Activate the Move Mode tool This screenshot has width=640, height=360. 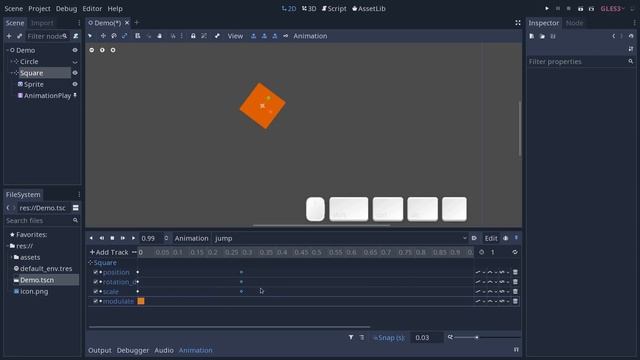(103, 36)
